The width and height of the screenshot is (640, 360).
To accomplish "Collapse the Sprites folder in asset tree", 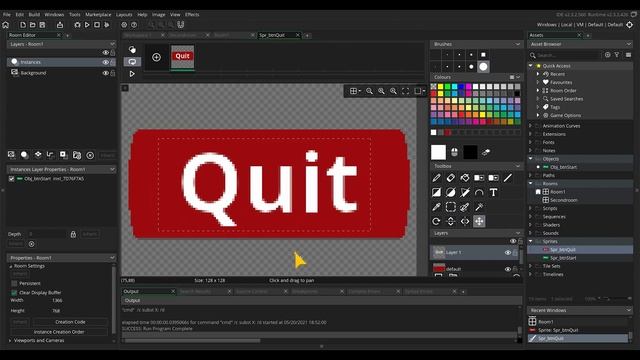I will tap(531, 241).
